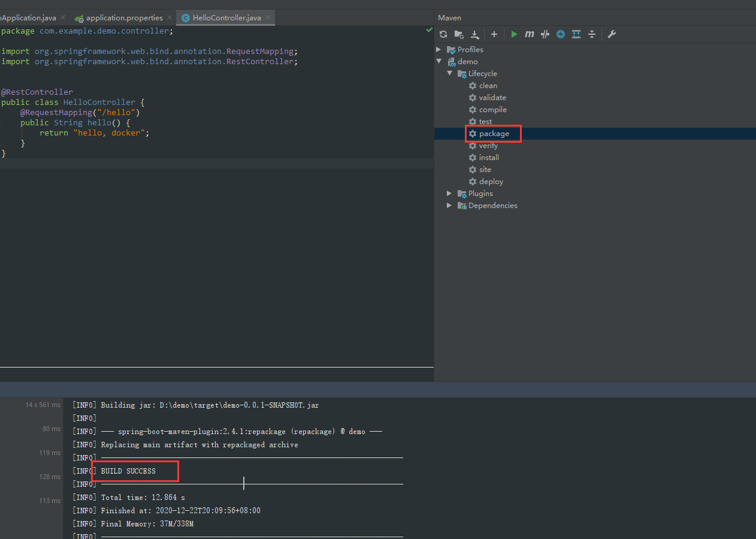Add a Maven project with plus icon
This screenshot has width=756, height=539.
494,34
